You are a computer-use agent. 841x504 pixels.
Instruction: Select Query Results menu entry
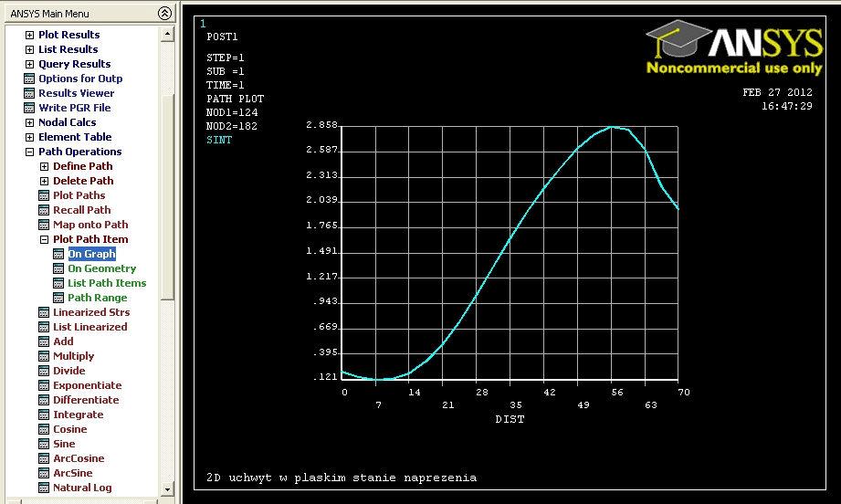(x=75, y=64)
